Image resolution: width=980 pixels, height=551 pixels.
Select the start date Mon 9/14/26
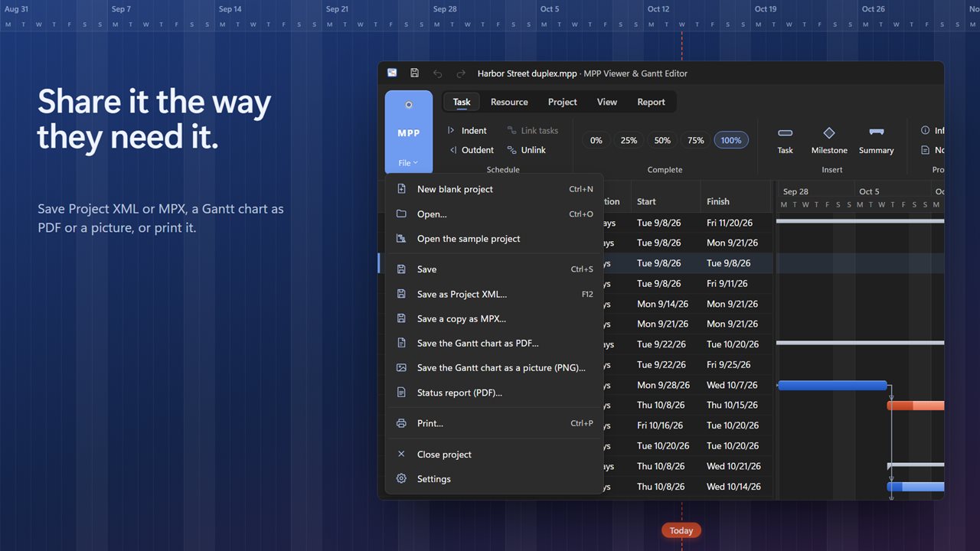pyautogui.click(x=662, y=304)
